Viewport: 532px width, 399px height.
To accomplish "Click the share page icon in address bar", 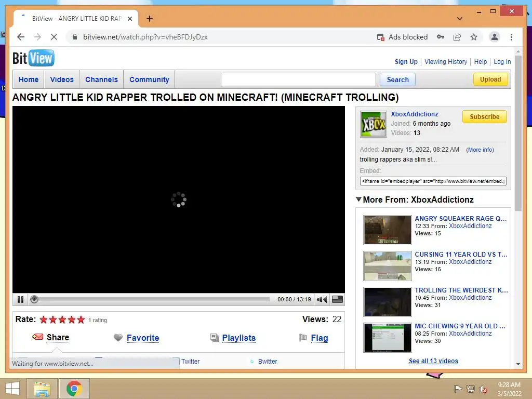I will tap(457, 37).
